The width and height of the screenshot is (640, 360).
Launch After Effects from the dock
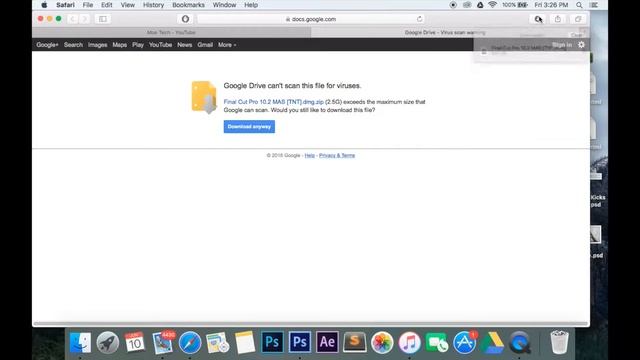pos(327,342)
